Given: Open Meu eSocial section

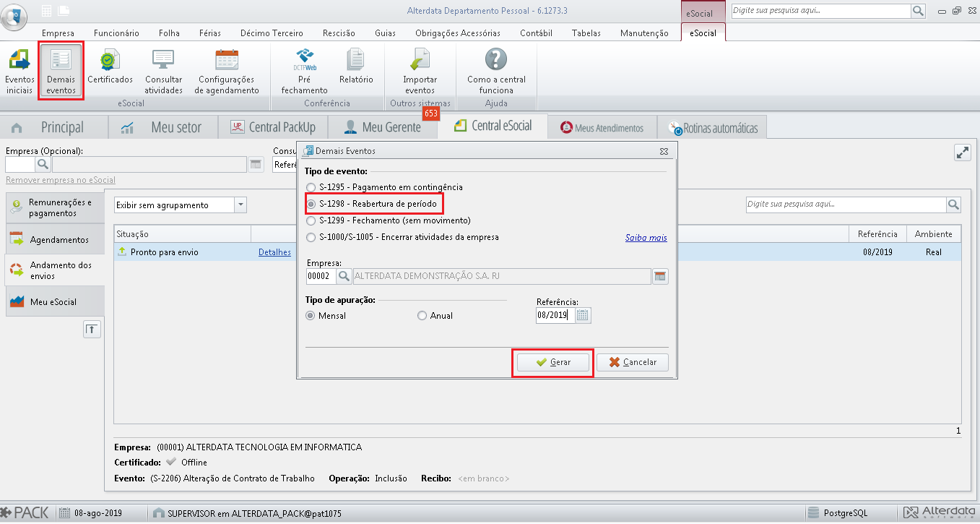Looking at the screenshot, I should pyautogui.click(x=55, y=301).
